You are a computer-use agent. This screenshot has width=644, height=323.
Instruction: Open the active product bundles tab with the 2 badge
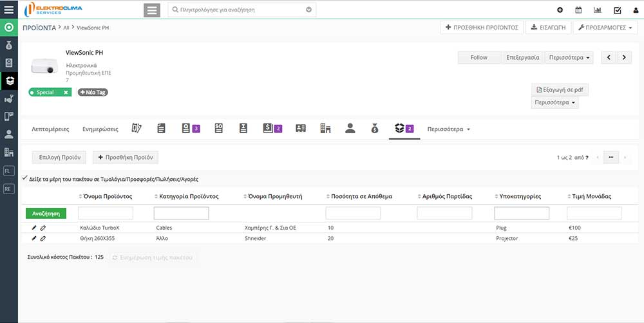coord(404,129)
